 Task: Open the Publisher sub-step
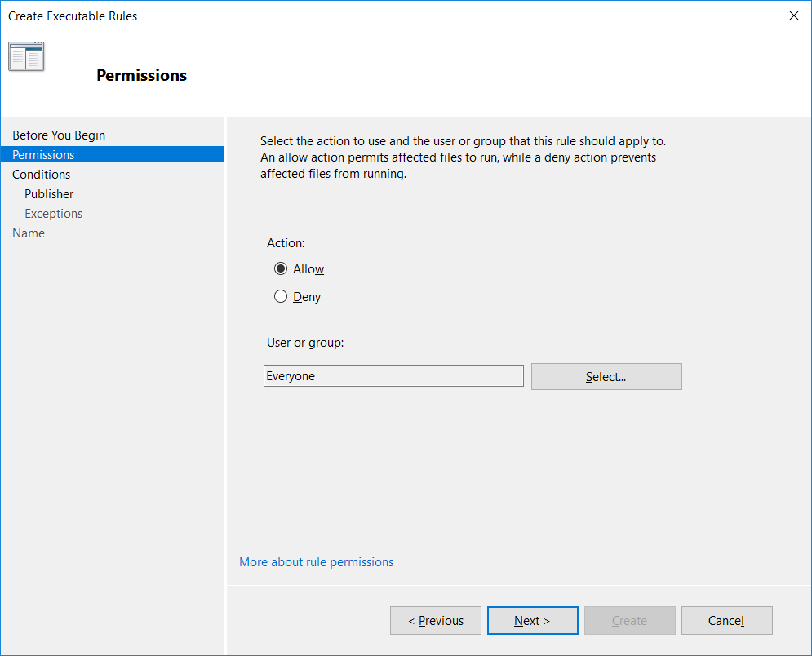coord(49,194)
